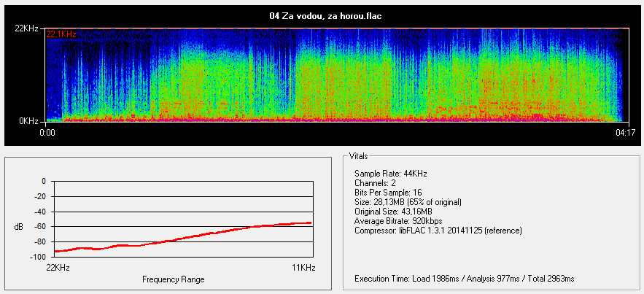Click the 11KHz label under the graph
644x294 pixels.
303,268
